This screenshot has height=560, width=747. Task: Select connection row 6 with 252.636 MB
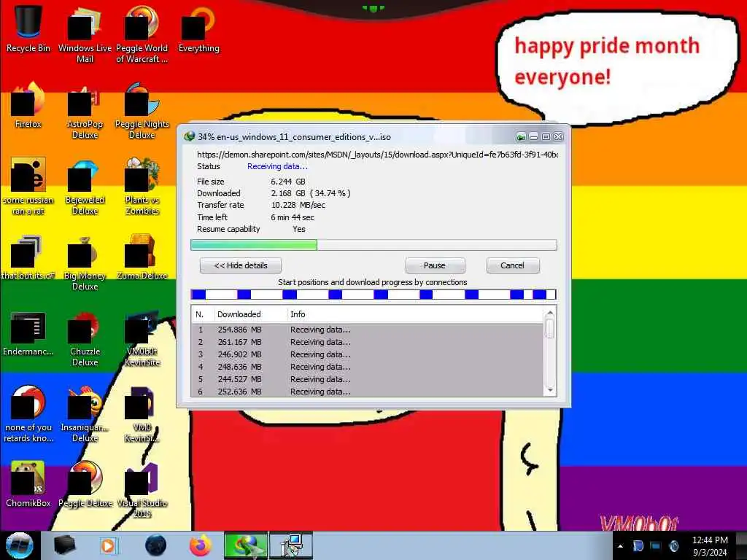[368, 392]
